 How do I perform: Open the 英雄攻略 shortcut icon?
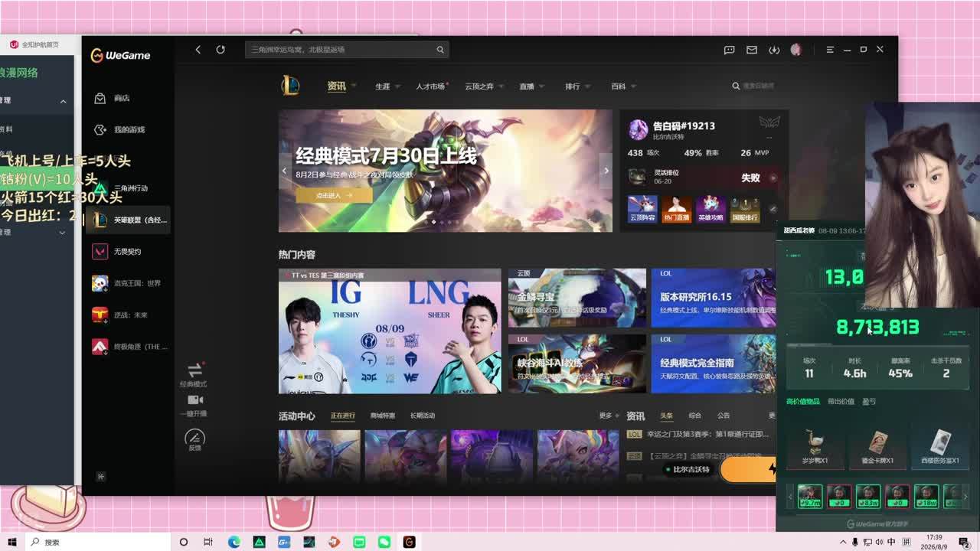click(710, 209)
